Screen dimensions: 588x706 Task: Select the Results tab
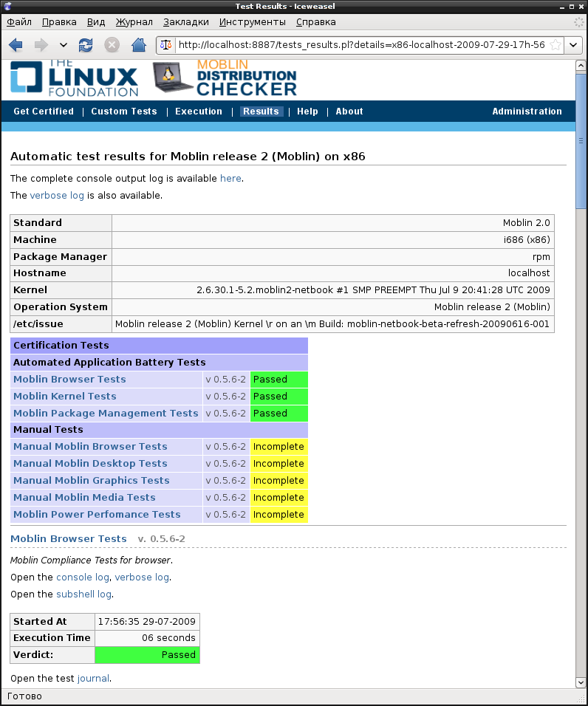[261, 112]
